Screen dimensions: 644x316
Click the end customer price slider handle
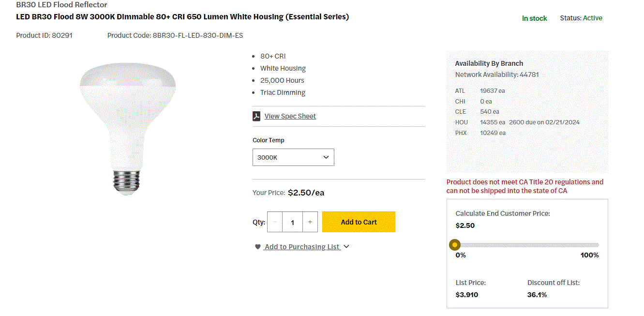[x=455, y=245]
